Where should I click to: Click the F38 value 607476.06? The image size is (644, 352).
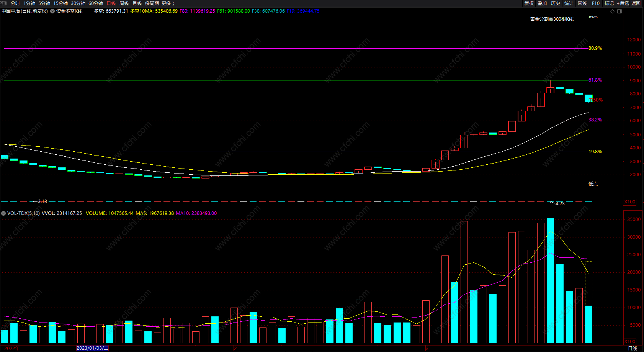point(273,11)
